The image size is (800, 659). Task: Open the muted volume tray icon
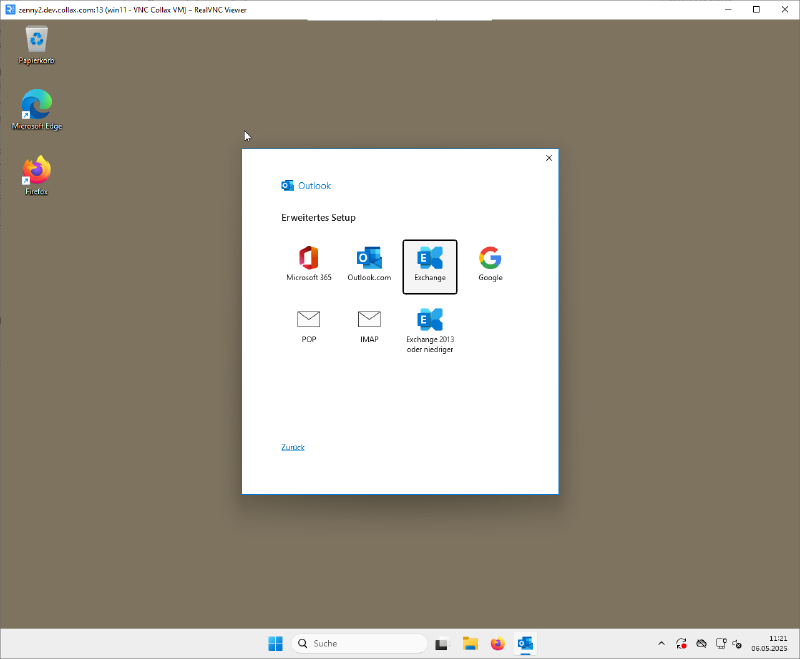click(737, 644)
